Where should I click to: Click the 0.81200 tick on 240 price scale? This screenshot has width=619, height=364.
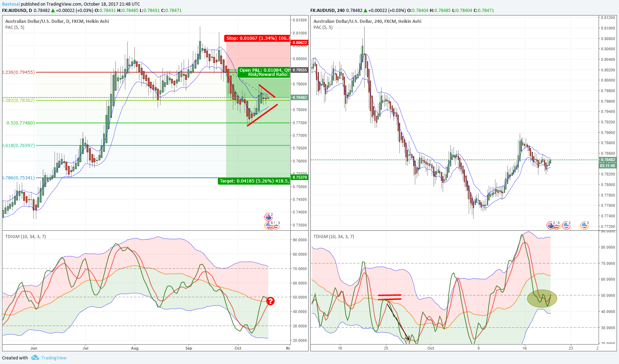[x=608, y=18]
